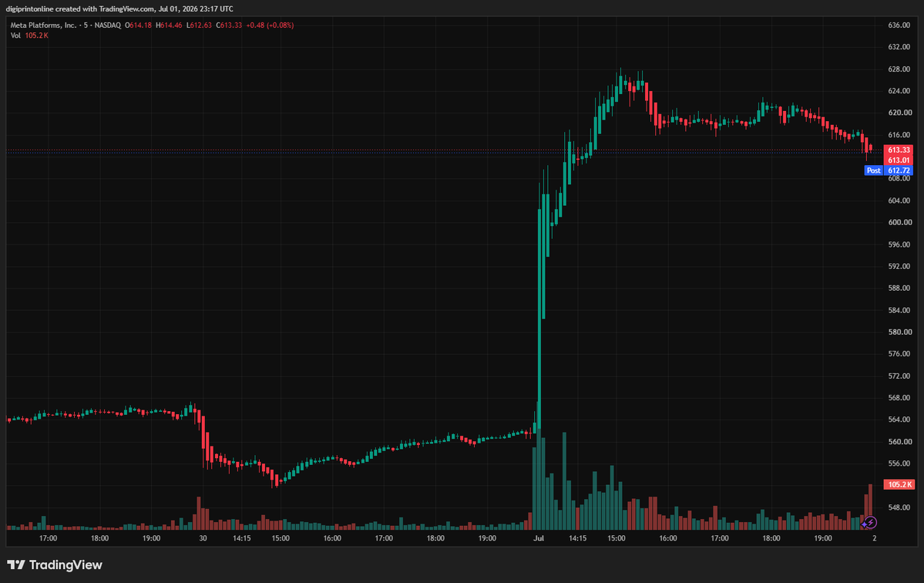Click the close value C613.33 in the legend
The image size is (924, 583).
(229, 25)
